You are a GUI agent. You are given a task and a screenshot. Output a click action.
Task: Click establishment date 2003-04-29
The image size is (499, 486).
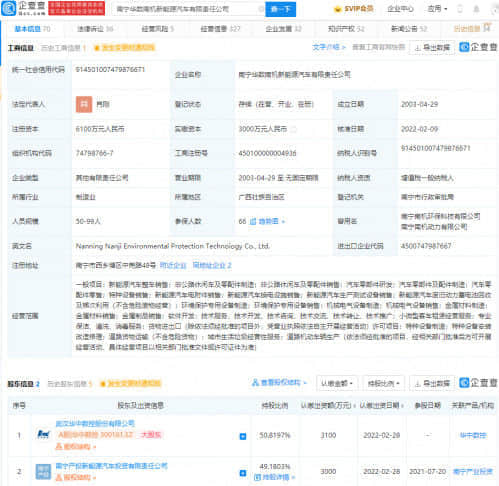(x=419, y=104)
